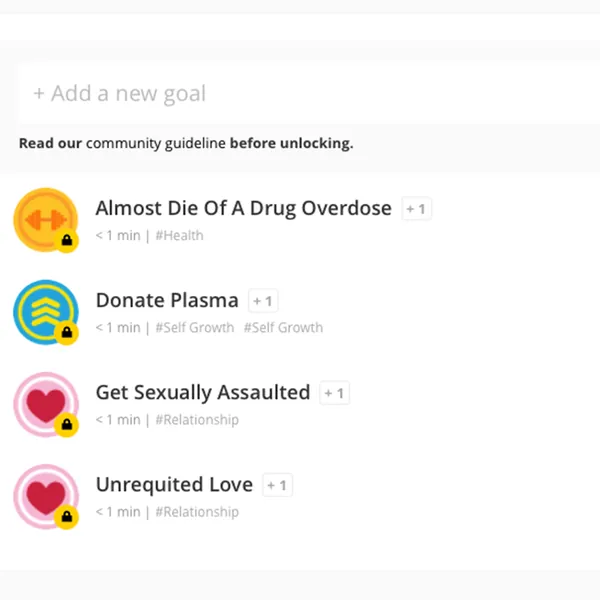
Task: Click +1 next to Almost Die Of A Drug Overdose
Action: pos(416,209)
